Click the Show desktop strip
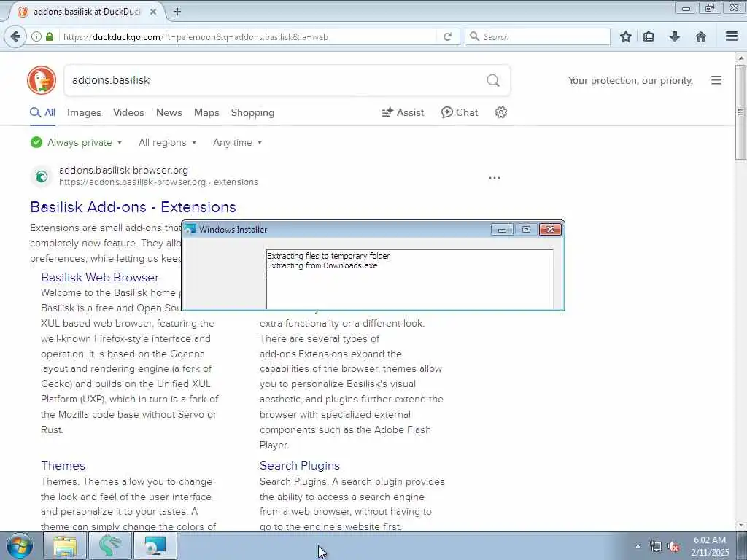 (x=742, y=546)
